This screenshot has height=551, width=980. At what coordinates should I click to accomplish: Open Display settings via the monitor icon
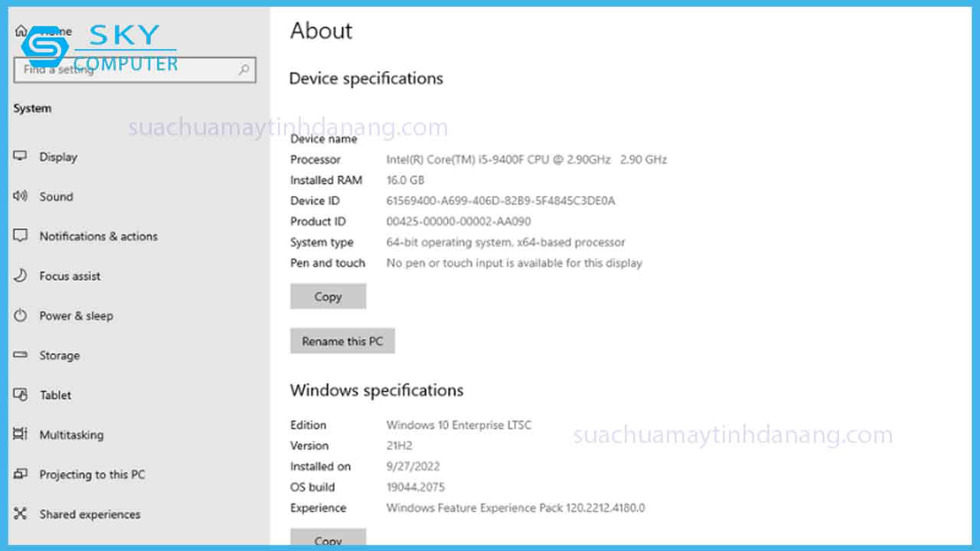[x=21, y=156]
